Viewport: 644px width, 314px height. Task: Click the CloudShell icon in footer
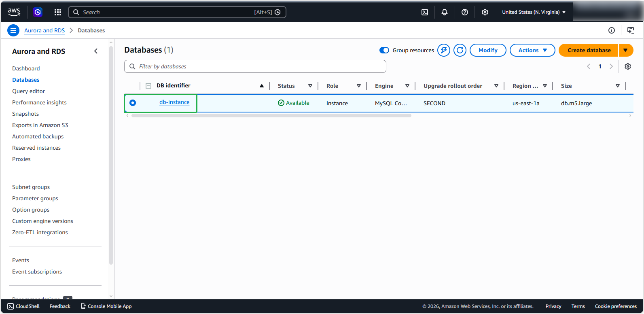pyautogui.click(x=11, y=306)
